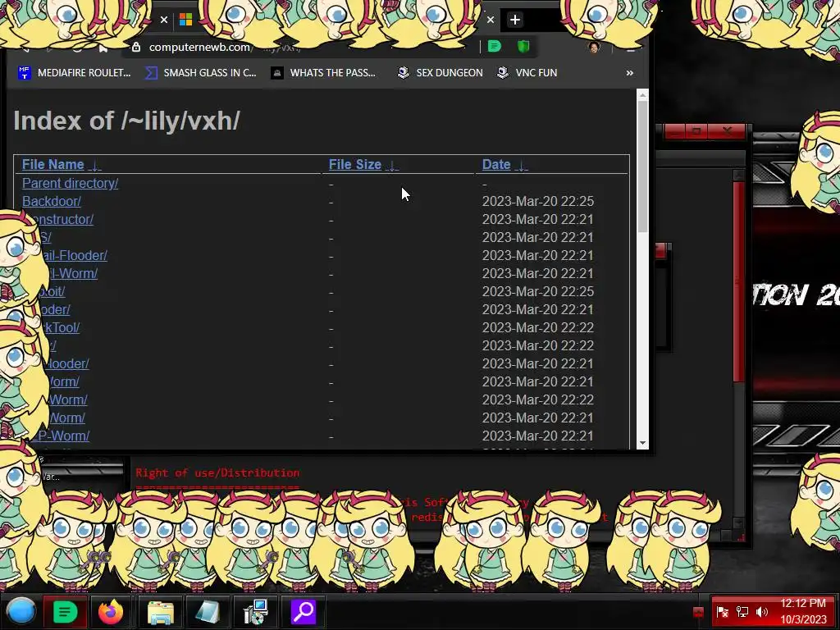Viewport: 840px width, 630px height.
Task: Sort listing by File Name header
Action: coord(53,164)
